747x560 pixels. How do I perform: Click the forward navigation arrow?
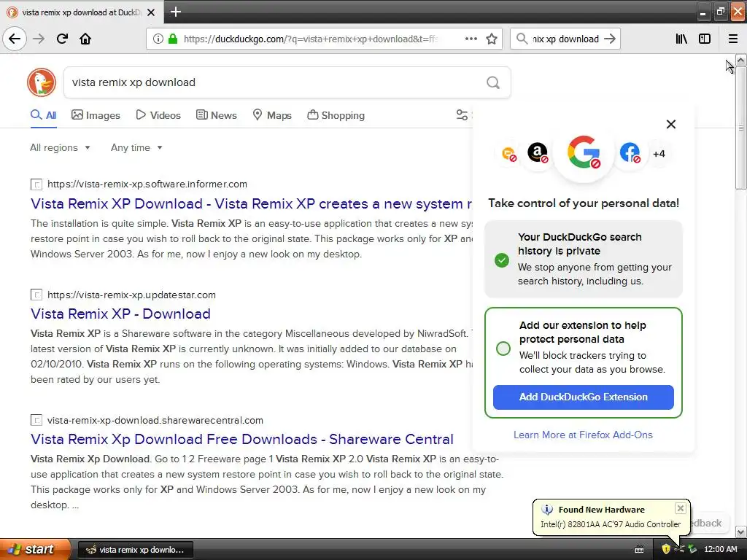coord(39,39)
